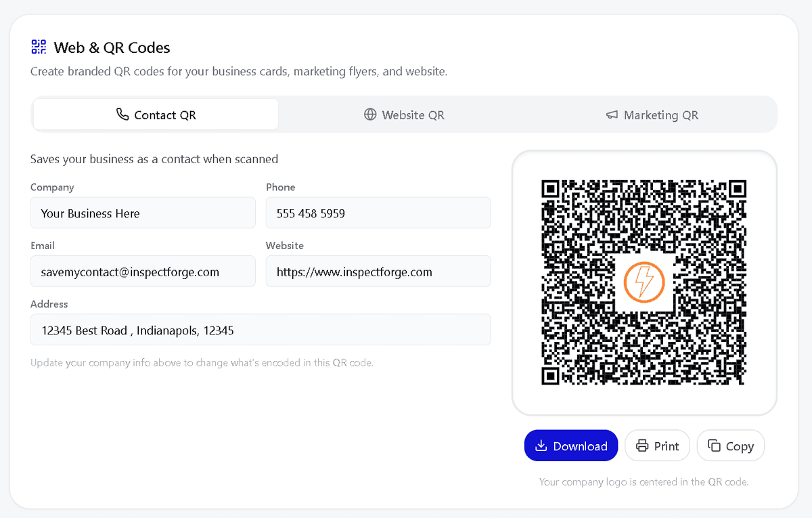
Task: Open the Website QR tab
Action: (404, 114)
